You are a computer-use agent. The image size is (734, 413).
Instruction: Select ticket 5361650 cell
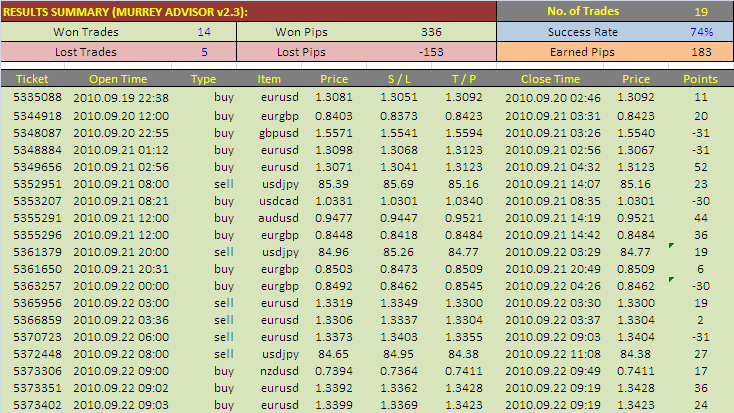point(37,269)
